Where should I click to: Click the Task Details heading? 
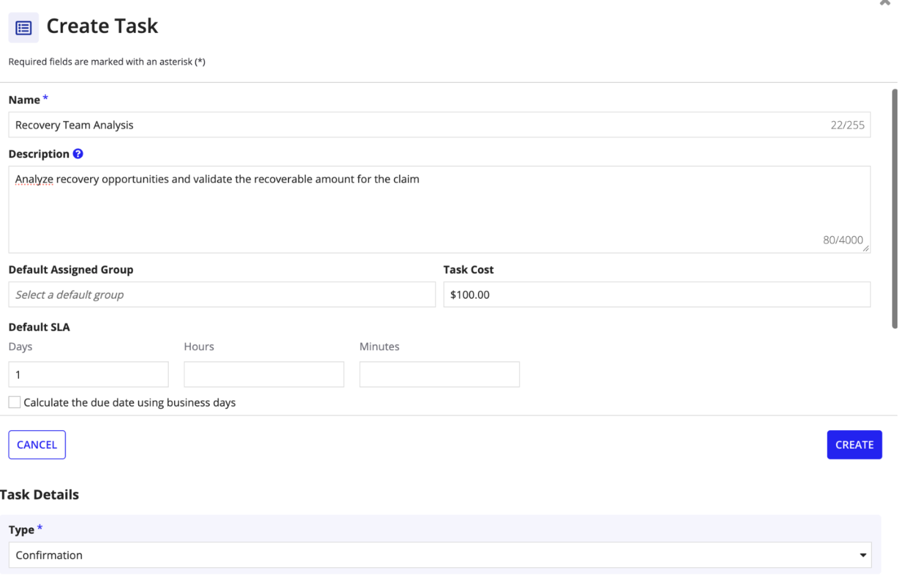(x=39, y=495)
